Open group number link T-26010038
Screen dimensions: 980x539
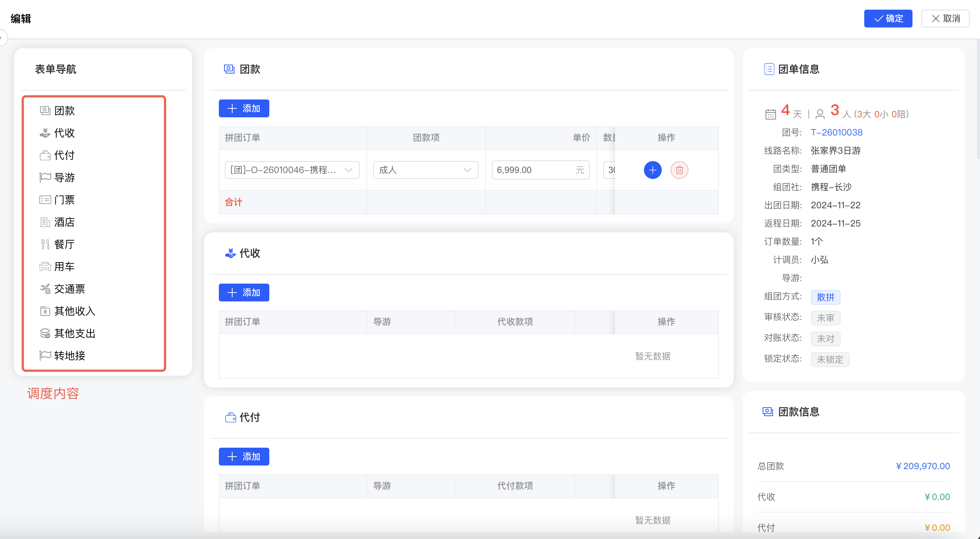(x=836, y=132)
